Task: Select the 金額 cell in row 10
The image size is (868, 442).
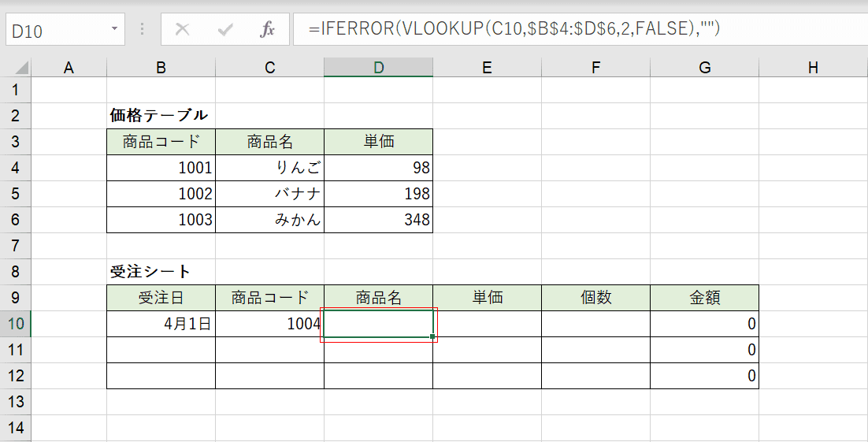Action: pos(704,324)
